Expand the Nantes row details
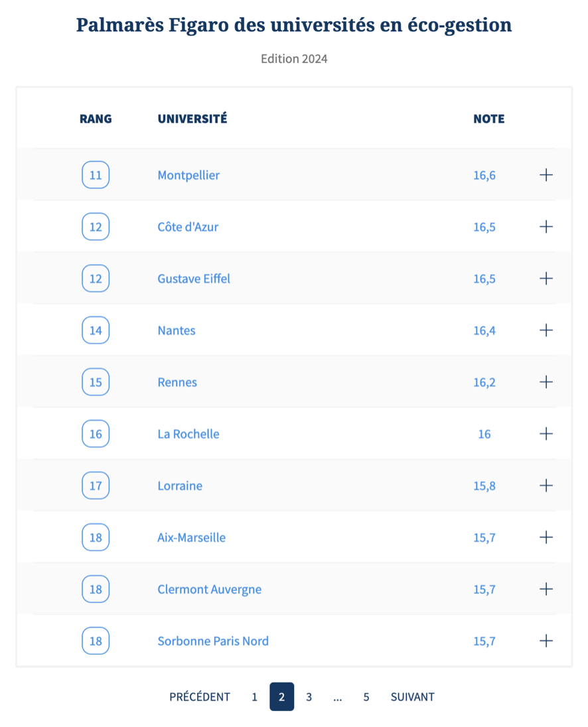The width and height of the screenshot is (588, 727). point(546,330)
